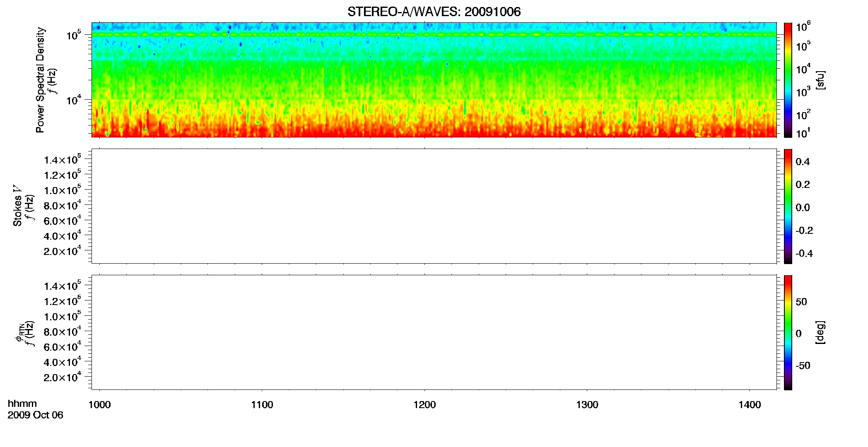Image resolution: width=868 pixels, height=447 pixels.
Task: Click the -50 value on angle colorbar
Action: point(803,366)
